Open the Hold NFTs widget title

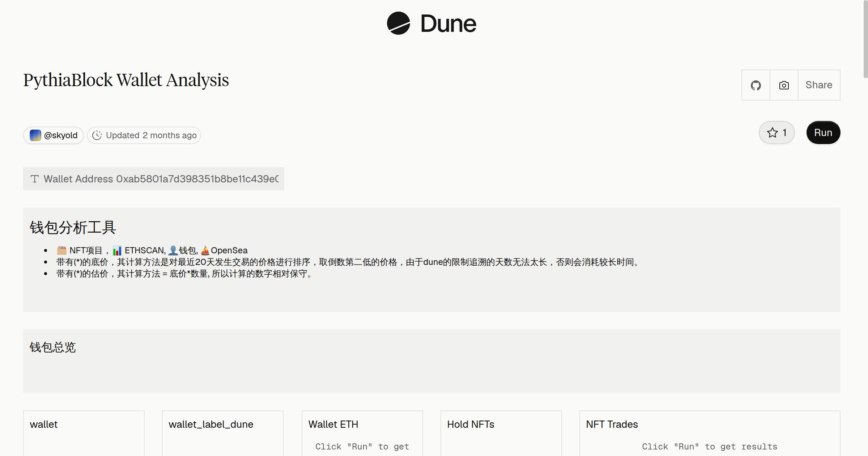[x=471, y=424]
